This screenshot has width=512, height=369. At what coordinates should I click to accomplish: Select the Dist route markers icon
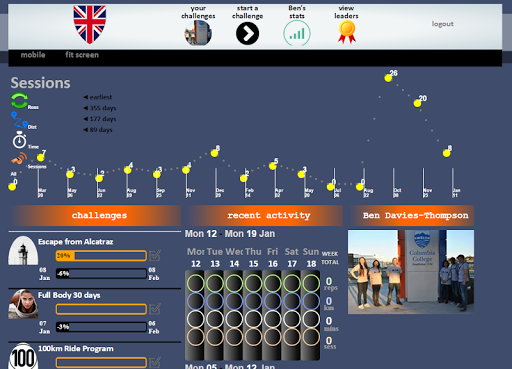tap(19, 120)
